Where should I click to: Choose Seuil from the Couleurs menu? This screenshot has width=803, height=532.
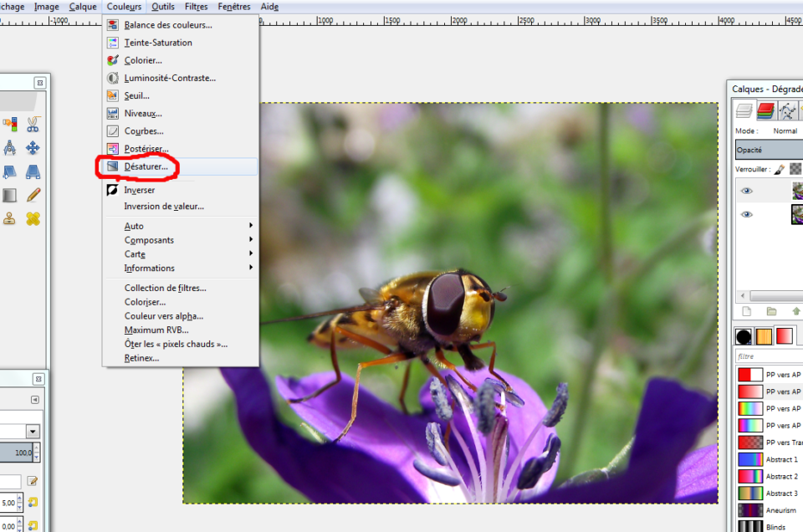pos(181,95)
